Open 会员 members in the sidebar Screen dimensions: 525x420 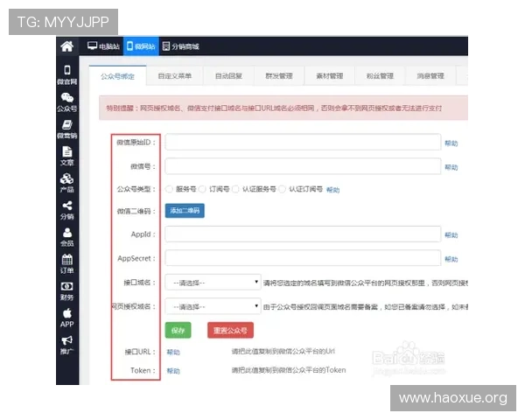tap(67, 237)
